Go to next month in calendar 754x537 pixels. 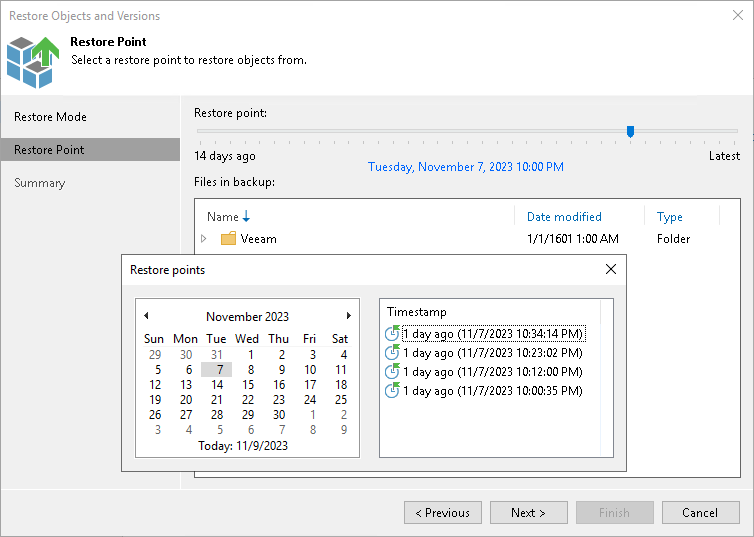point(349,316)
